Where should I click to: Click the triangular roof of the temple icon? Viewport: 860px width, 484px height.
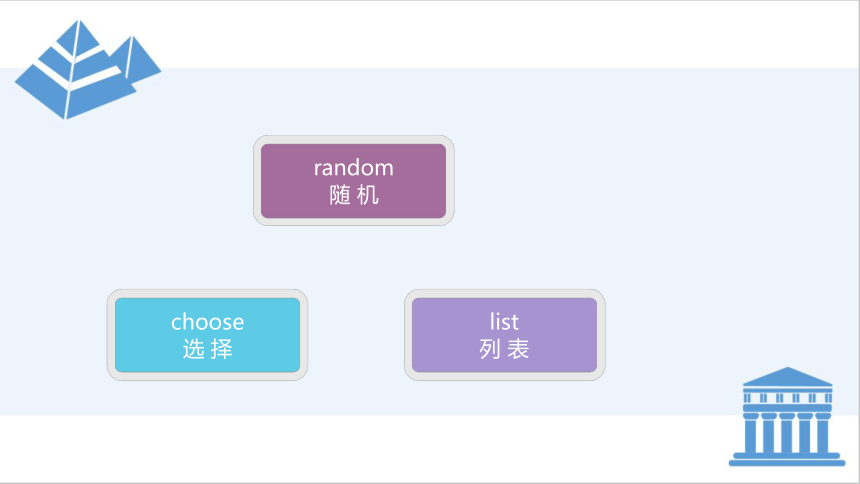click(x=788, y=377)
